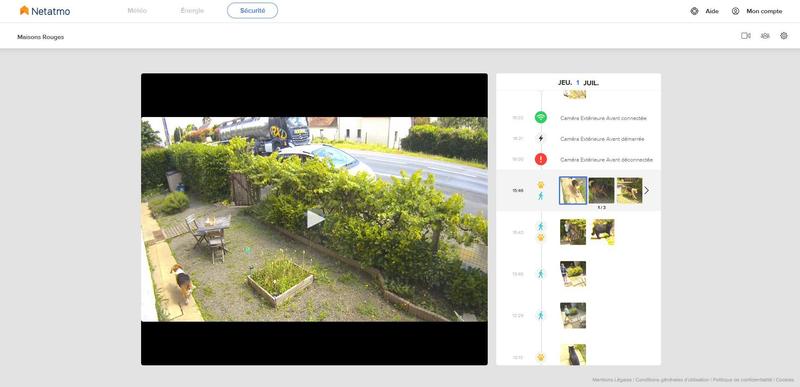Click the paw icon beside the black cat thumbnail
This screenshot has width=800, height=387.
pos(541,357)
